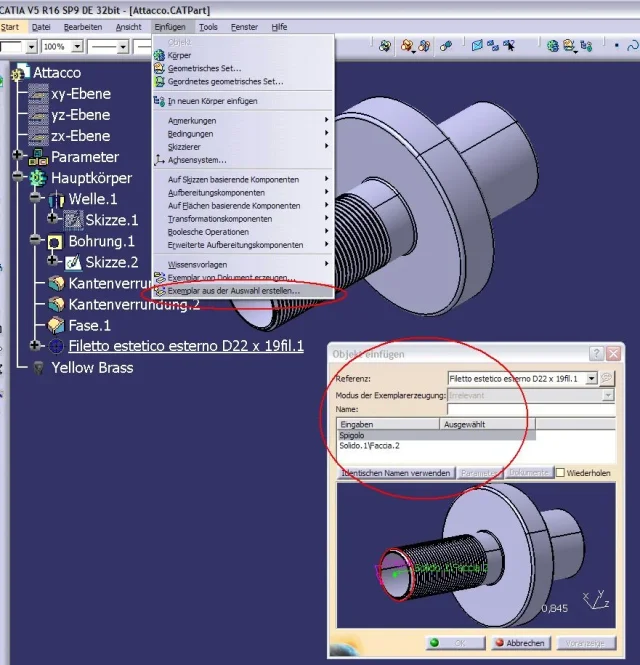Image resolution: width=640 pixels, height=665 pixels.
Task: Click the Voranzeige button
Action: 586,643
